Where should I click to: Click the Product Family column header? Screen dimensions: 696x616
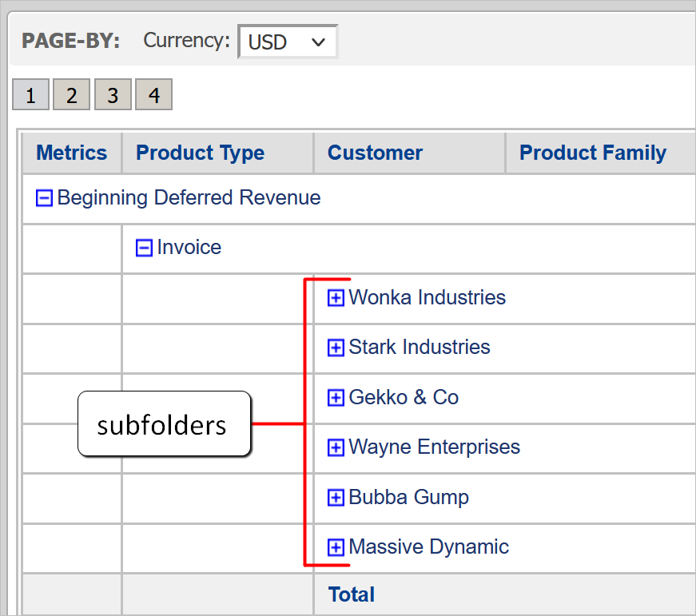point(601,153)
